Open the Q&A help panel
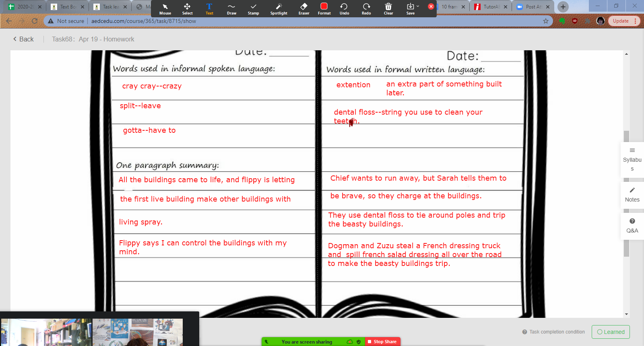This screenshot has height=346, width=644. click(632, 226)
